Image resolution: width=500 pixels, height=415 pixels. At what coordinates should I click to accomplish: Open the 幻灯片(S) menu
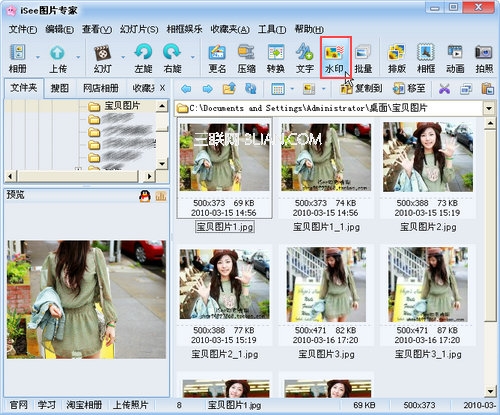tap(139, 29)
